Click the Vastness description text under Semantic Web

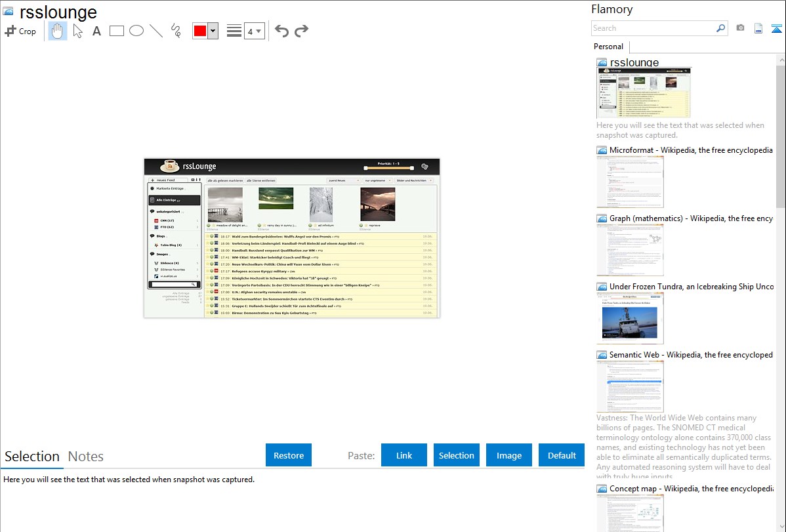(684, 447)
